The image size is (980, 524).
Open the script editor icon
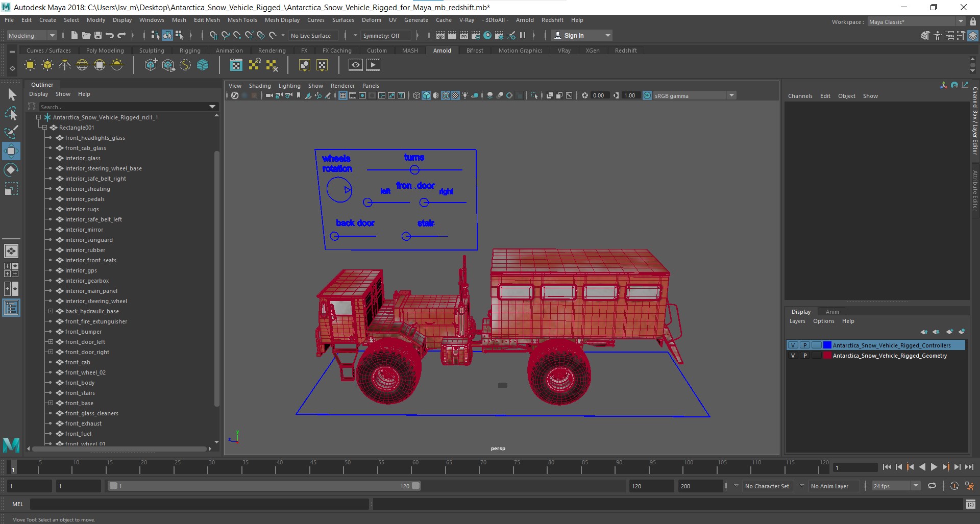[x=971, y=504]
